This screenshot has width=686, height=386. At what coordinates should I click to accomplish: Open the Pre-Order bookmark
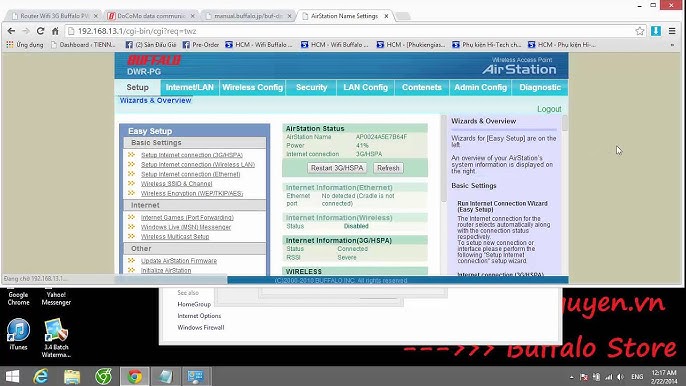[201, 45]
